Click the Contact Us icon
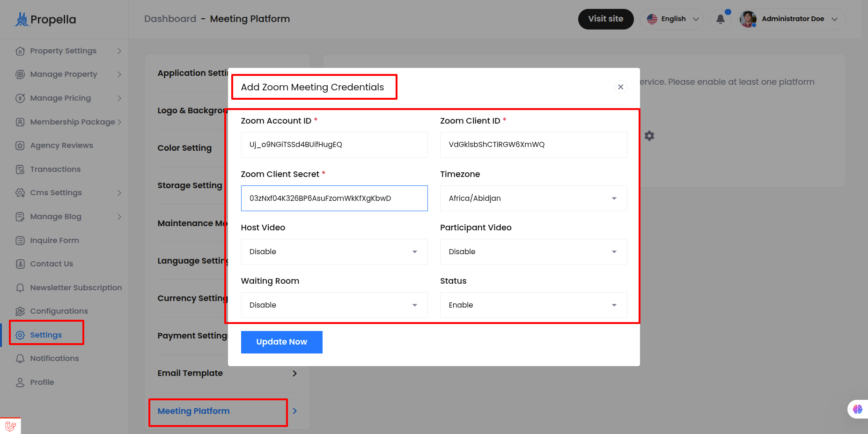Image resolution: width=868 pixels, height=434 pixels. point(20,264)
